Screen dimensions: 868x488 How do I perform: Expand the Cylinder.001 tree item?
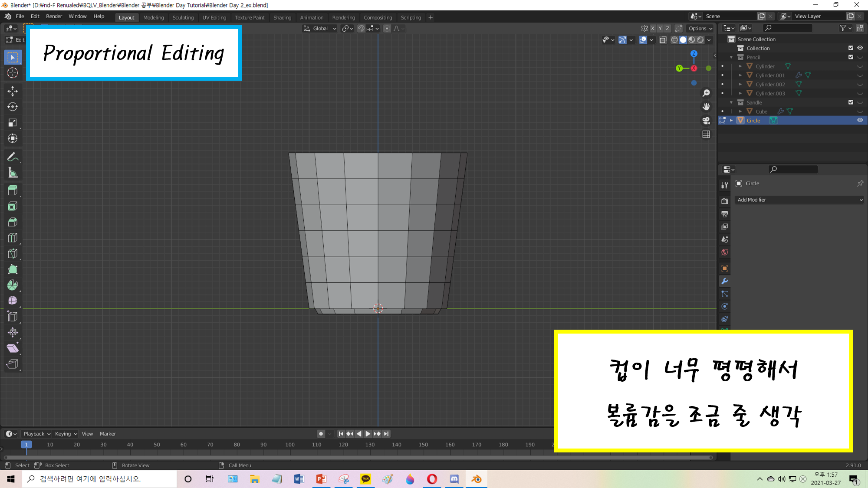pyautogui.click(x=740, y=75)
